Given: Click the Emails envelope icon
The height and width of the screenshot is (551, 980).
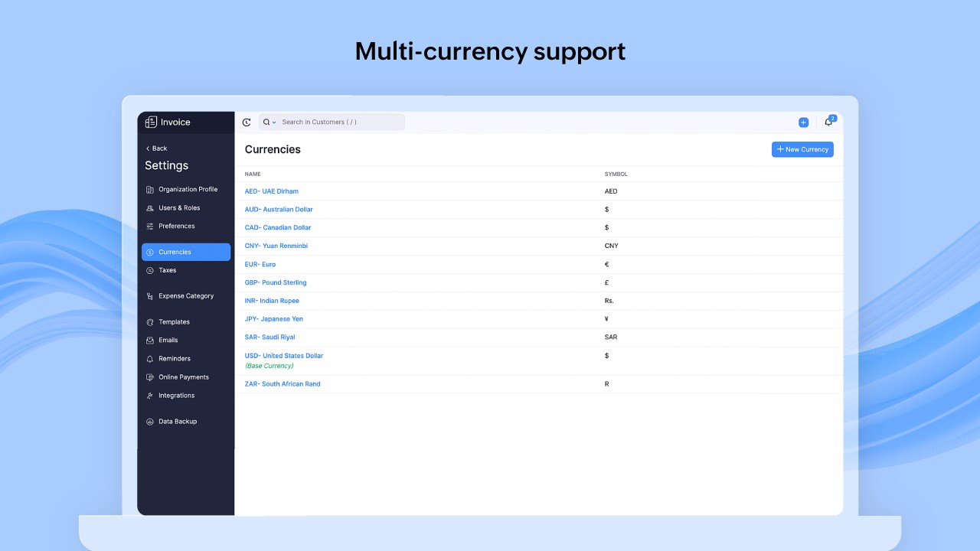Looking at the screenshot, I should coord(150,341).
